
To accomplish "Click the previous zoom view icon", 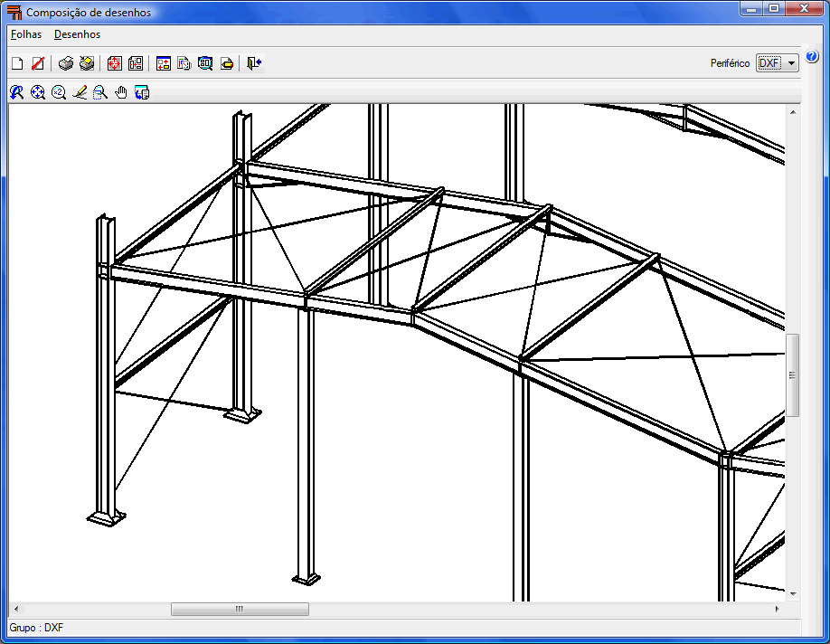I will 16,92.
